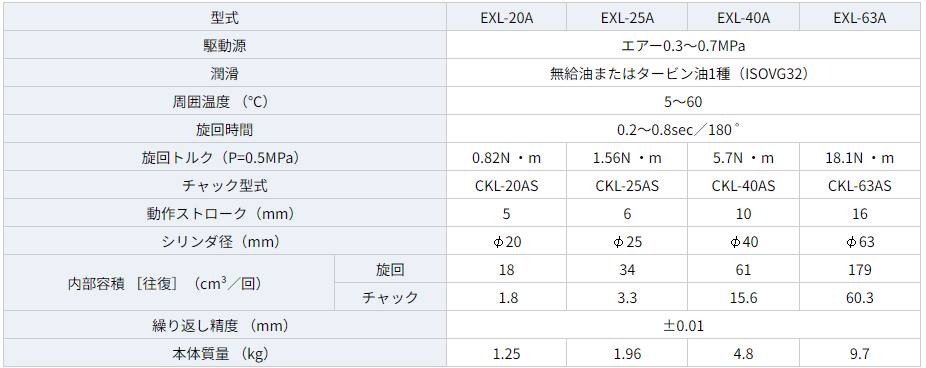Click the 9.7 body mass value
The width and height of the screenshot is (926, 368).
(x=860, y=354)
